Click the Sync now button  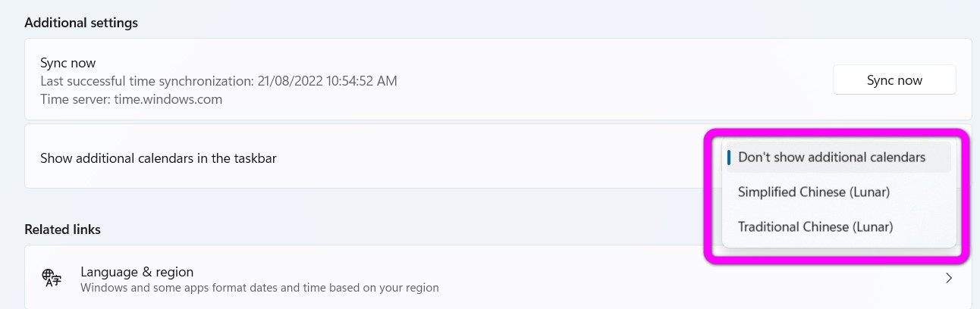click(x=894, y=80)
